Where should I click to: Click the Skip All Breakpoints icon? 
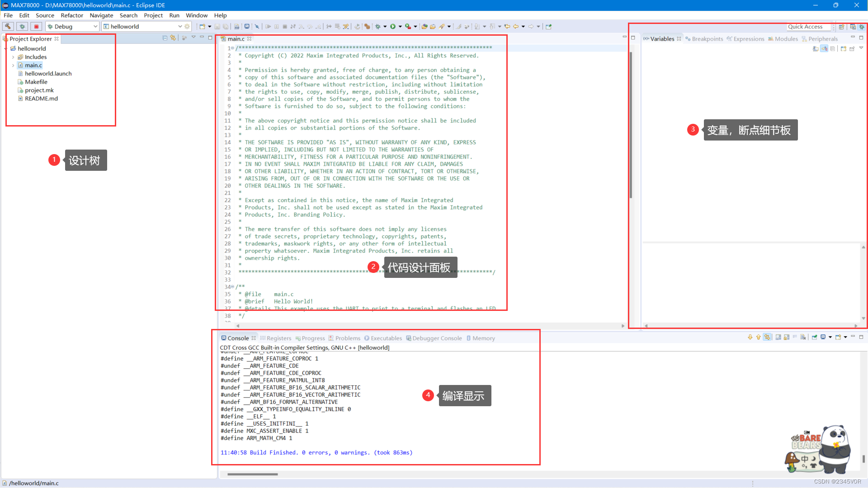(257, 27)
